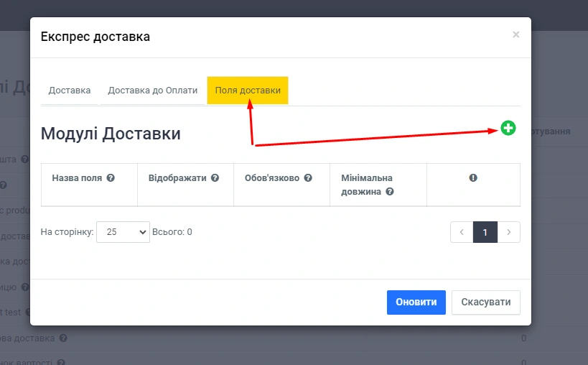Select page 1 in pagination

485,232
